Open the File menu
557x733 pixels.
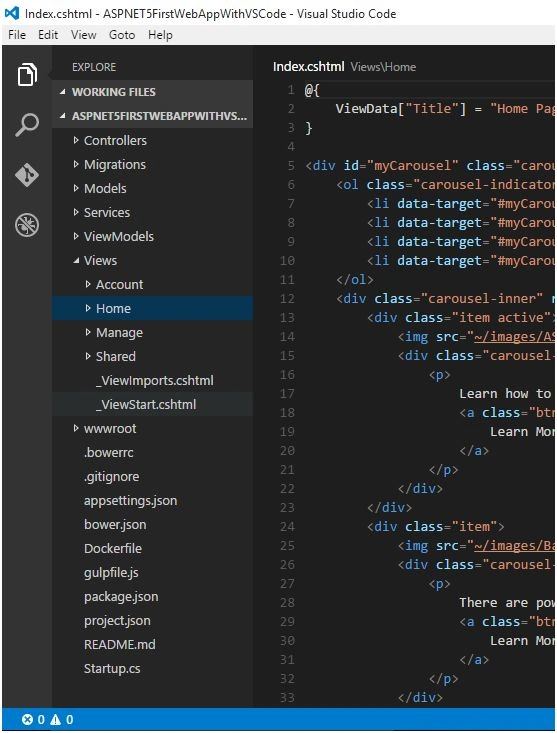pos(17,35)
